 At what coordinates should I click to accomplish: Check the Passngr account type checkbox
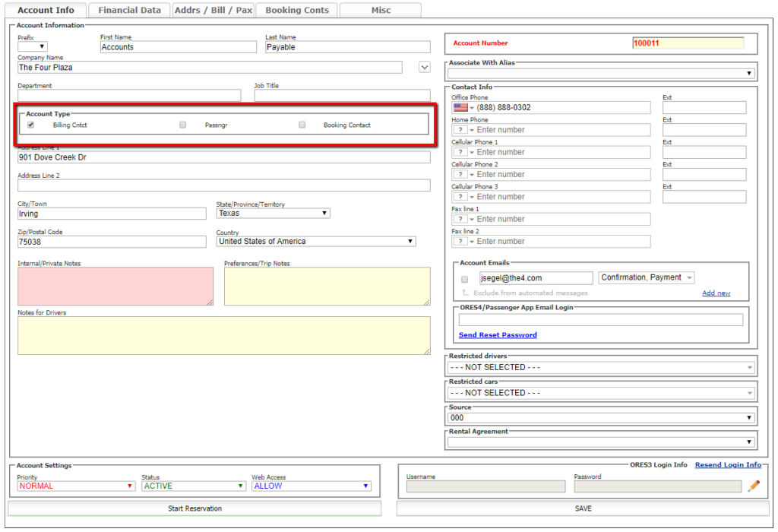183,125
